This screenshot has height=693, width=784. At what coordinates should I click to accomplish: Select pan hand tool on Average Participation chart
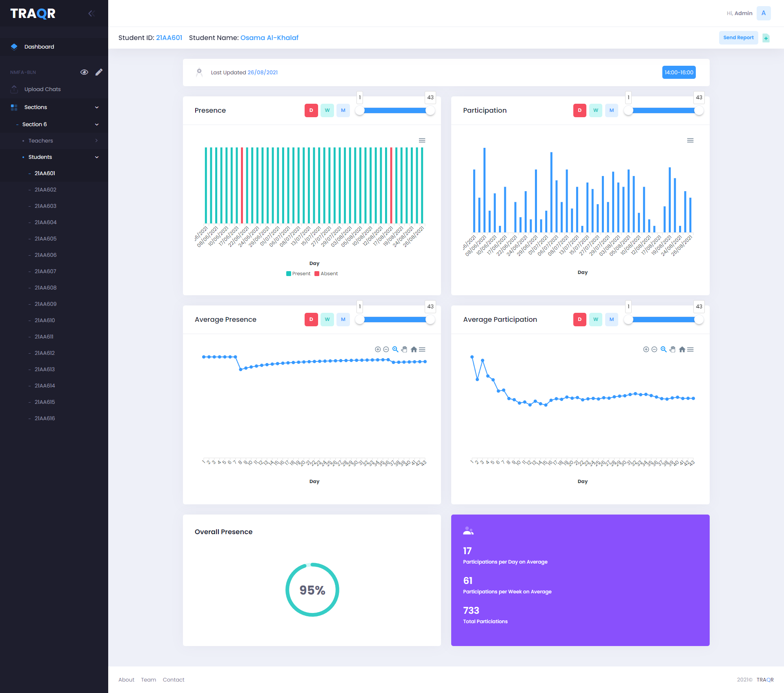click(x=673, y=350)
